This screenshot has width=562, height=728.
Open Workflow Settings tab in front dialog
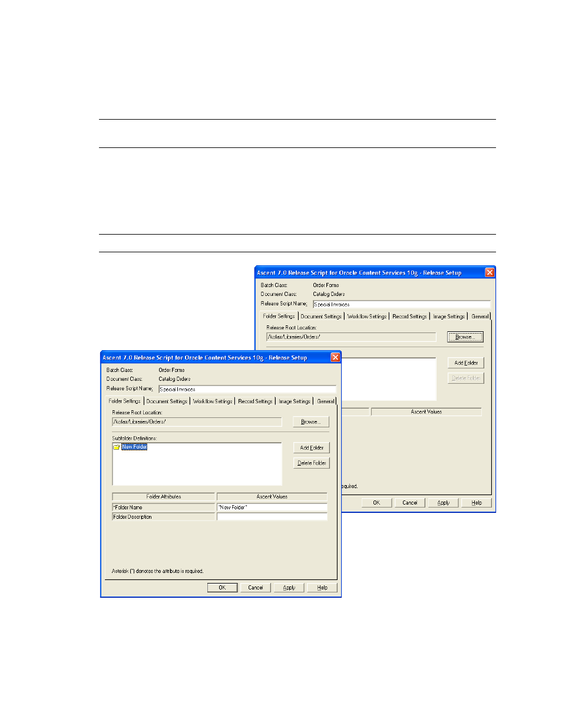[213, 401]
